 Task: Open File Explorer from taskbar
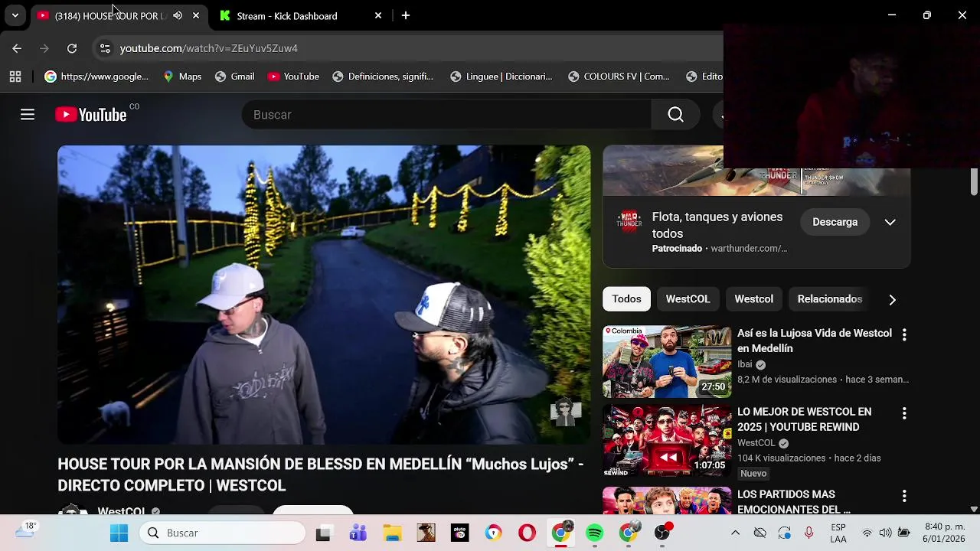tap(392, 533)
